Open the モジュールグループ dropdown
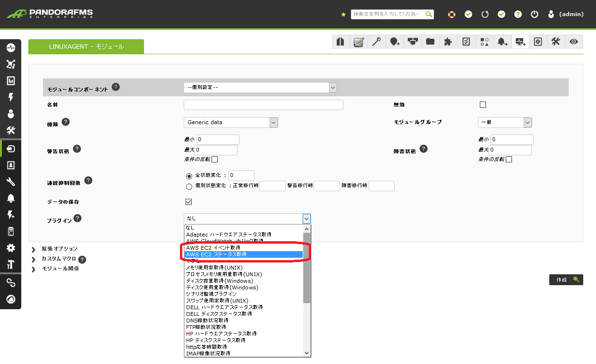 505,122
